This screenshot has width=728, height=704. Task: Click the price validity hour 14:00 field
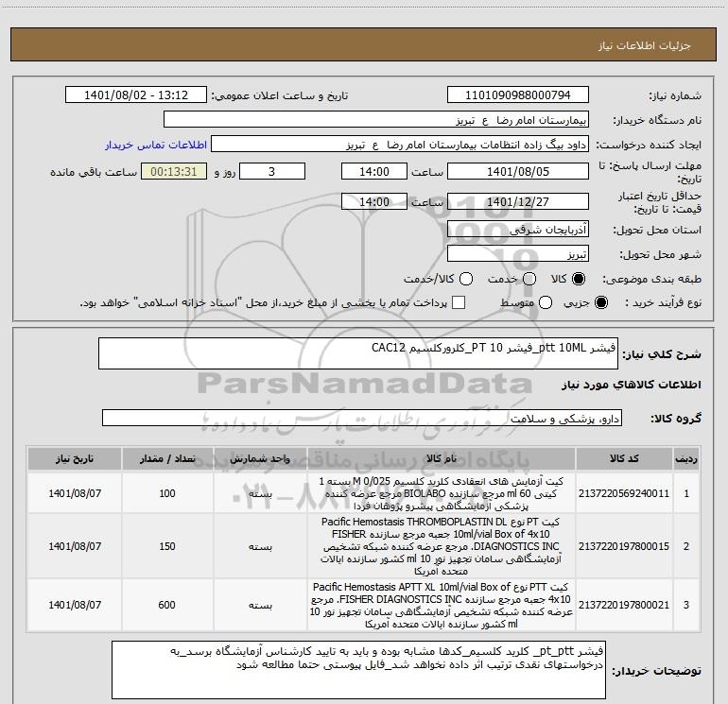[374, 201]
